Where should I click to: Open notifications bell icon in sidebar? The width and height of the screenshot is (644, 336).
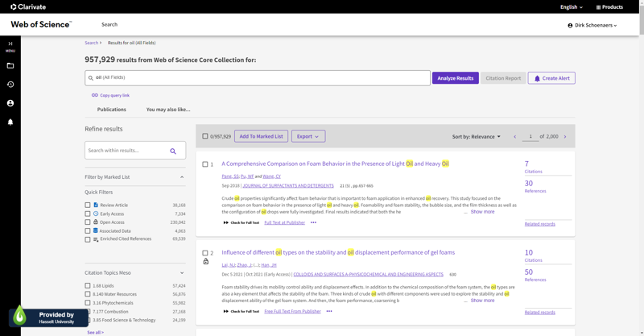[x=10, y=122]
